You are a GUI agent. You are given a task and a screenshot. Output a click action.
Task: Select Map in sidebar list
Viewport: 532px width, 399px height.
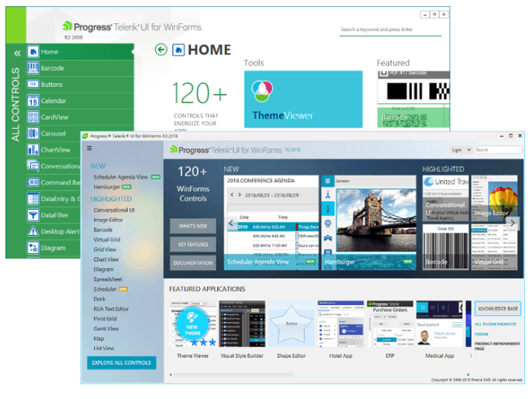[x=98, y=338]
